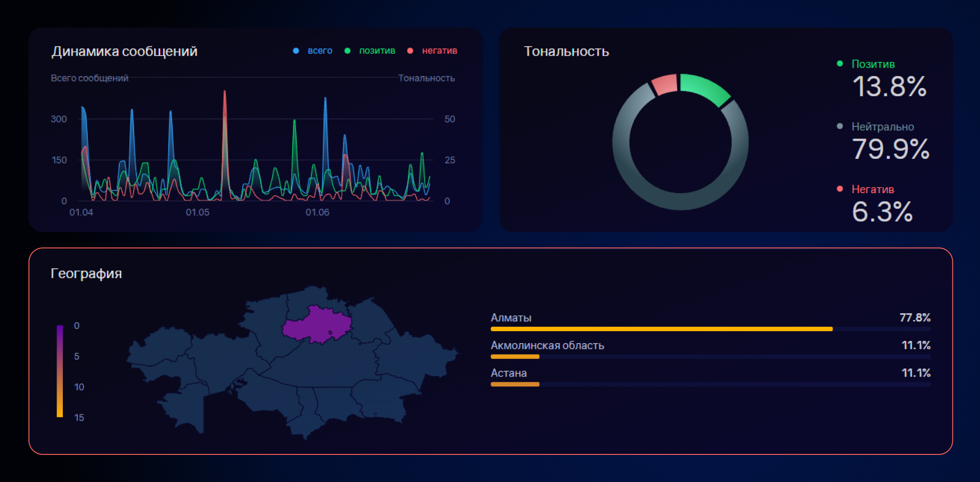Screen dimensions: 980x482
Task: Click the 'География' panel title
Action: [86, 273]
